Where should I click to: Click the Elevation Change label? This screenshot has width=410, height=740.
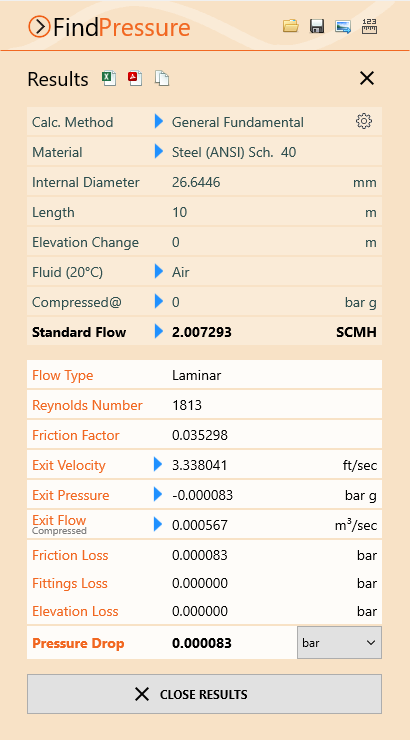click(85, 243)
